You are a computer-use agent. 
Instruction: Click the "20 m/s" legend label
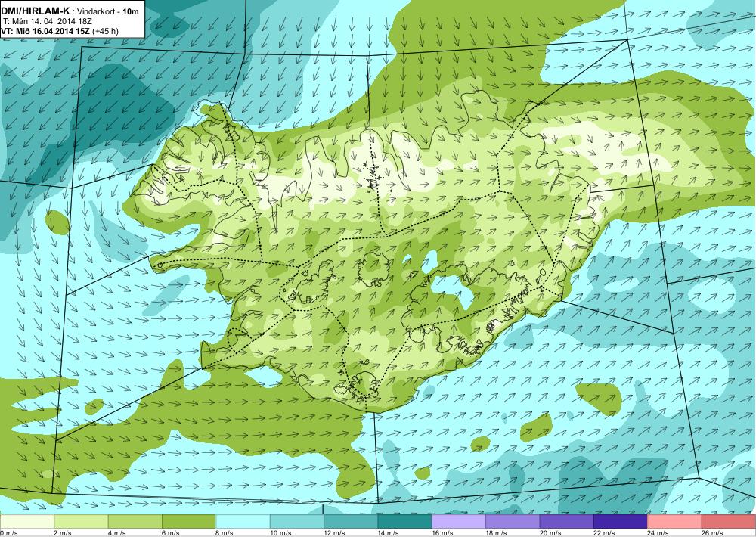tap(550, 533)
